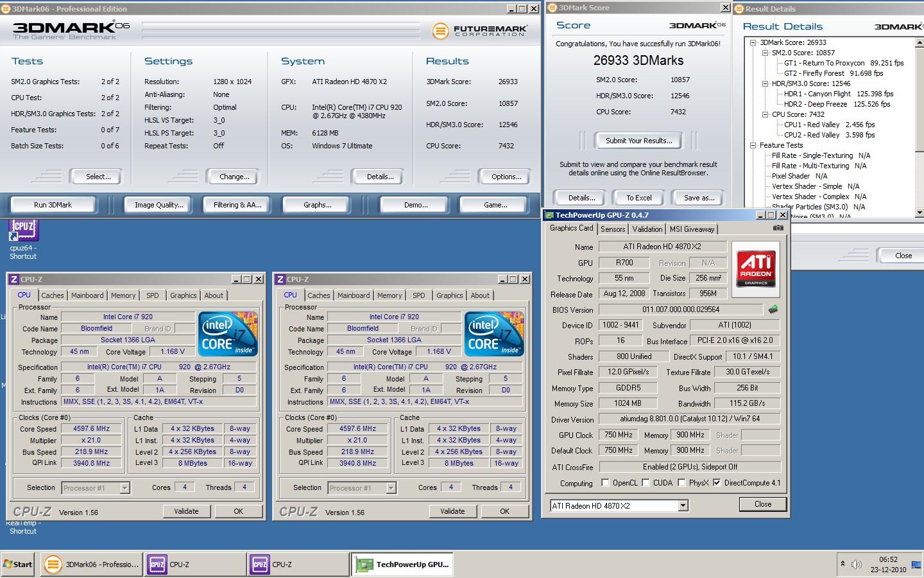This screenshot has width=924, height=578.
Task: Open the Sensors tab in GPU-Z
Action: (613, 229)
